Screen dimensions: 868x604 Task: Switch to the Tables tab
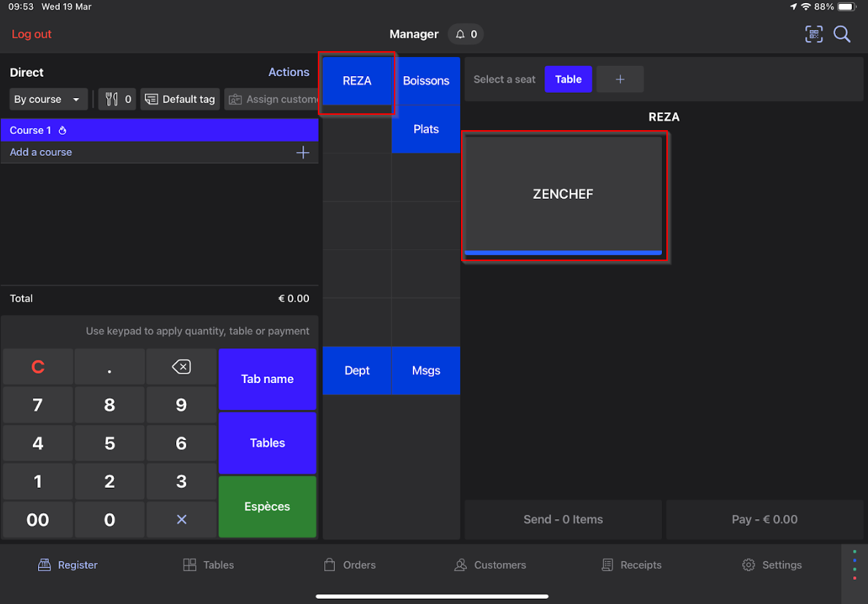point(208,565)
